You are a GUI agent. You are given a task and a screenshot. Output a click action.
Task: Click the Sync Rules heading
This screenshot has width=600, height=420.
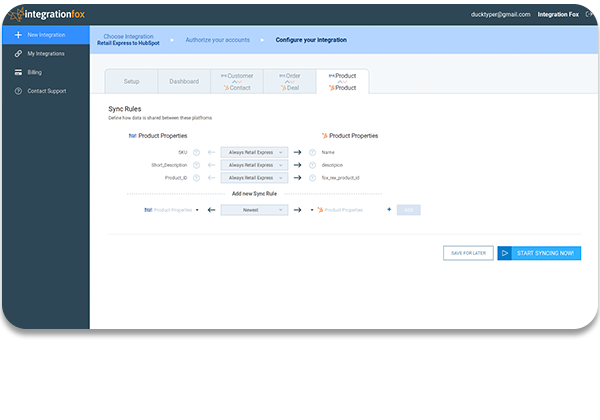point(125,109)
